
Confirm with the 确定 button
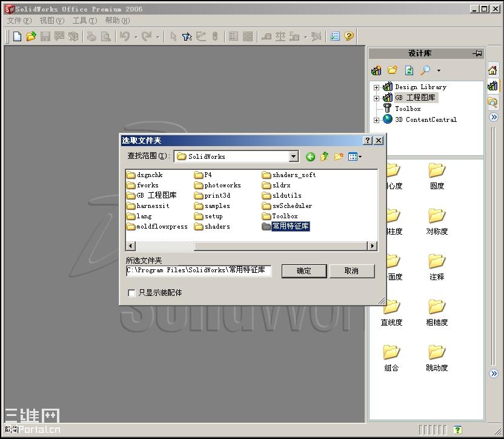pyautogui.click(x=304, y=271)
